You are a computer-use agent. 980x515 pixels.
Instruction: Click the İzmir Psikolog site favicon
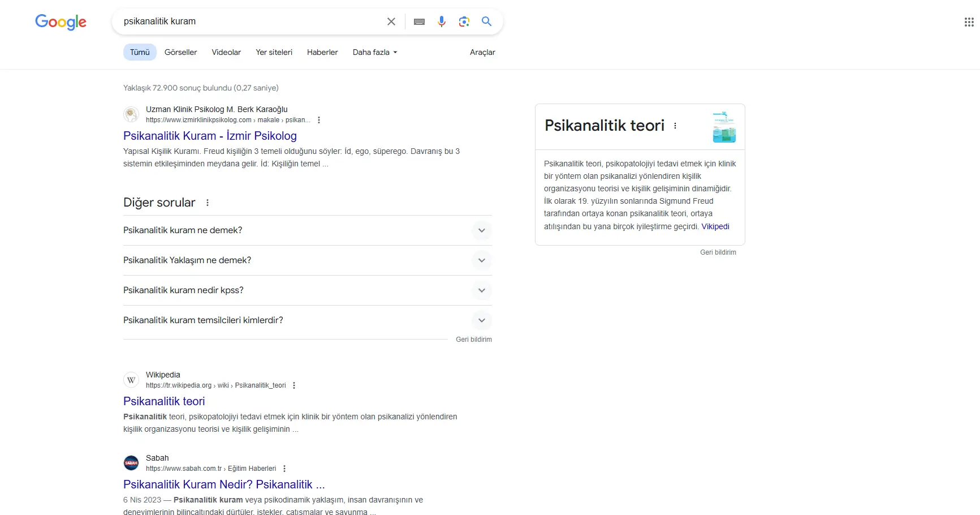point(131,114)
